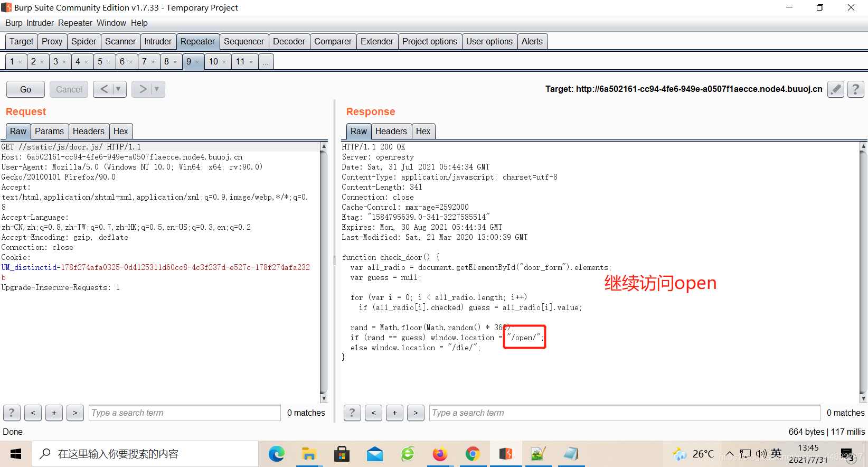Select Repeater sub-tab 5
868x467 pixels.
pos(100,61)
